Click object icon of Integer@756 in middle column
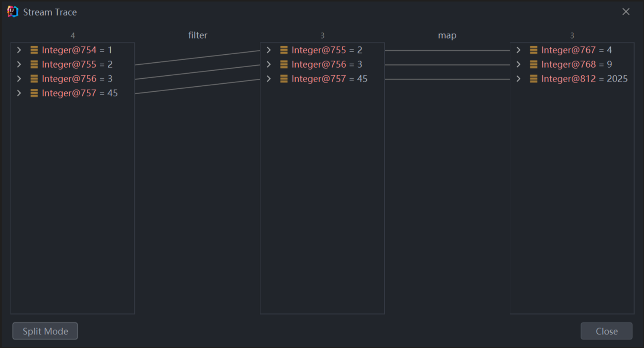 tap(284, 64)
